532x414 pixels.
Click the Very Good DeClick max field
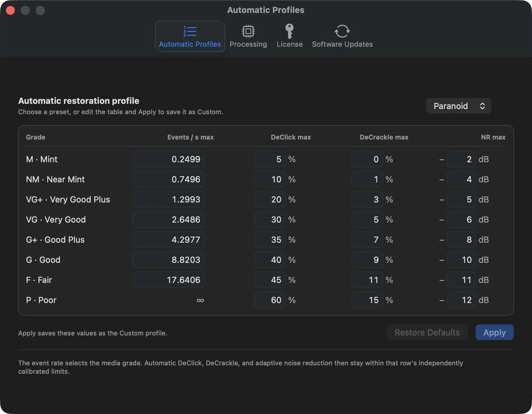(270, 219)
